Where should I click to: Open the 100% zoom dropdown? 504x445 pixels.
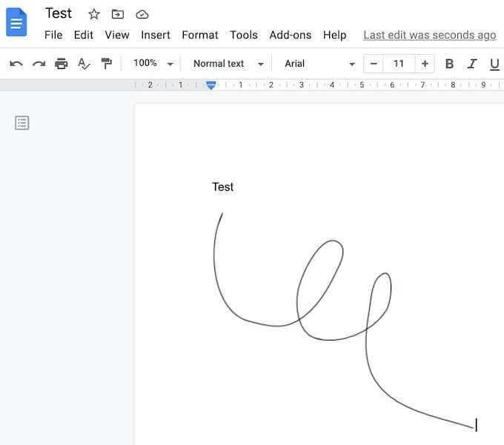coord(153,63)
